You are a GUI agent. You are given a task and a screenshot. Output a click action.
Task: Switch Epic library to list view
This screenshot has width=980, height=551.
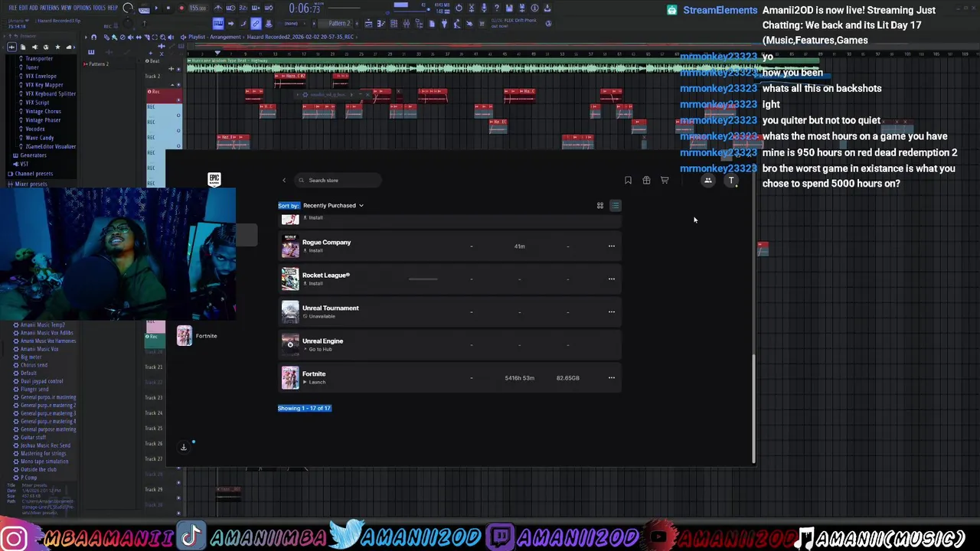point(616,205)
